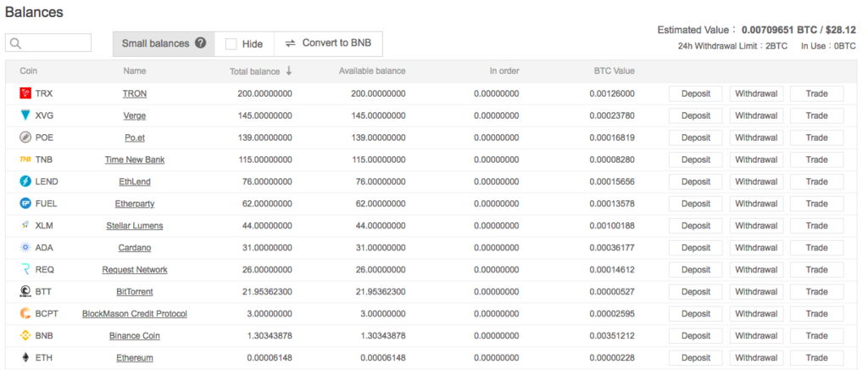Screen dimensions: 868x370
Task: Open the Time New Bank link
Action: pyautogui.click(x=135, y=160)
